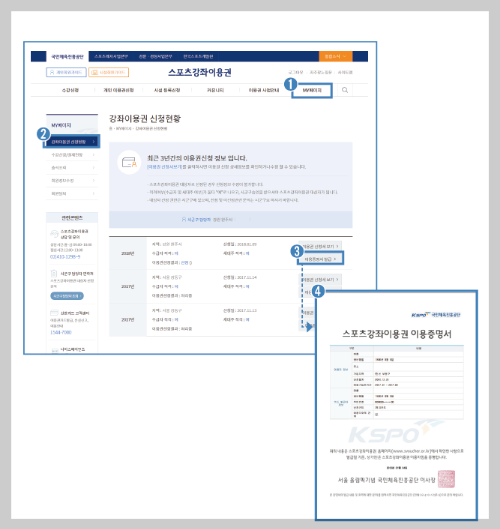Click the card icon in the info banner

coord(129,162)
